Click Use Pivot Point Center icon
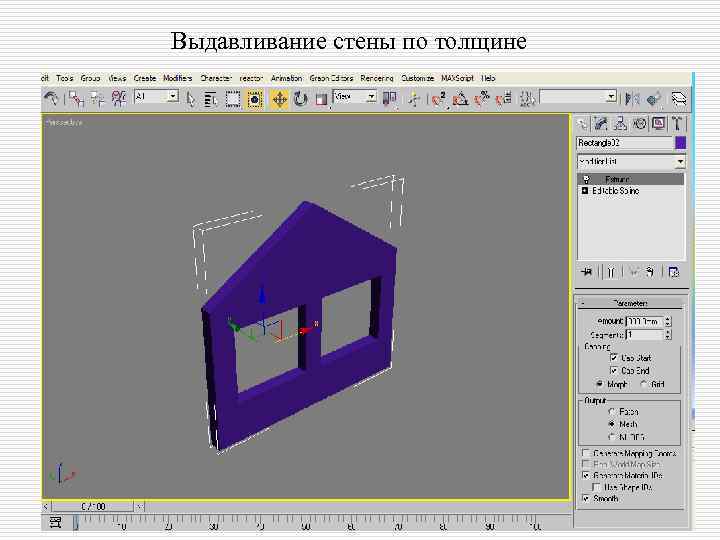720x540 pixels. [389, 98]
